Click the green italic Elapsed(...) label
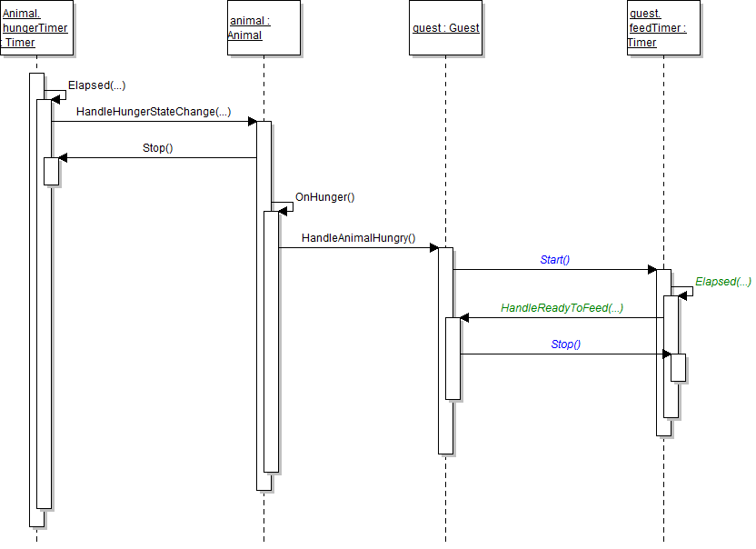 pos(722,282)
